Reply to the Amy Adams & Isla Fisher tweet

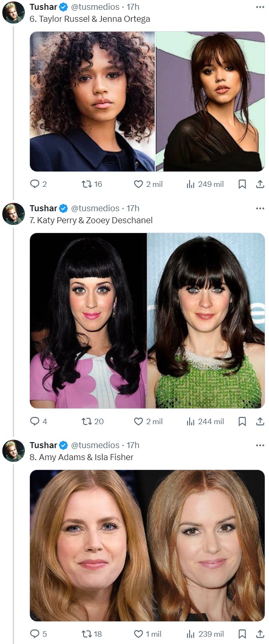35,634
